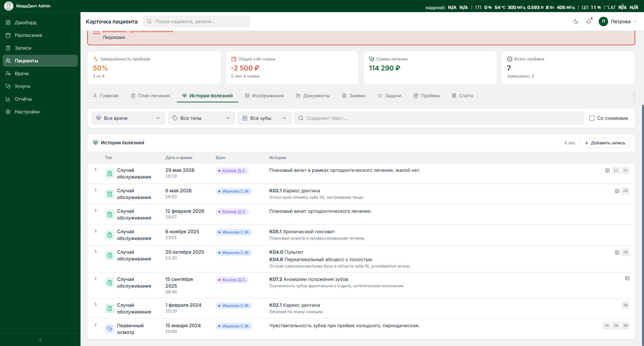
Task: Switch to the План лечения tab
Action: point(150,96)
